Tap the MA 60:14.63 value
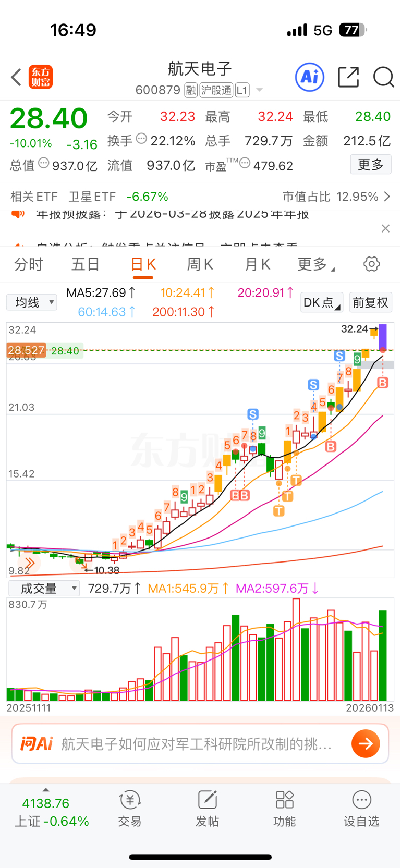The width and height of the screenshot is (401, 868). click(x=107, y=312)
